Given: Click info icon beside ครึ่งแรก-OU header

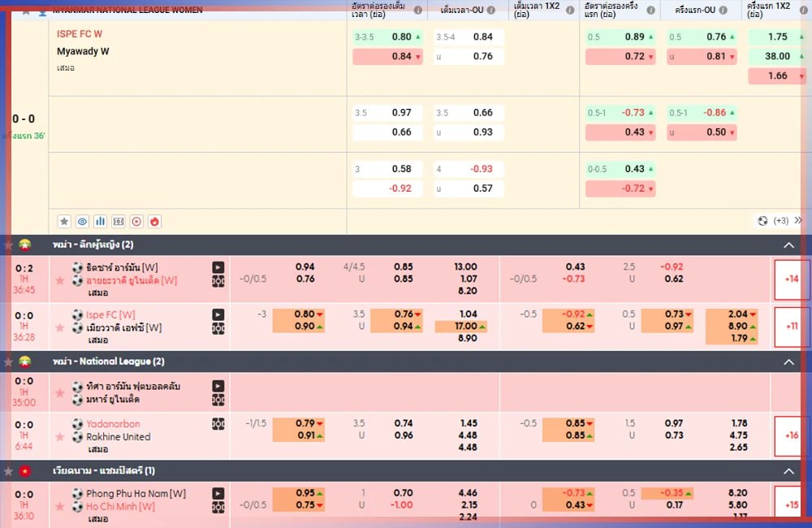Looking at the screenshot, I should click(x=735, y=11).
